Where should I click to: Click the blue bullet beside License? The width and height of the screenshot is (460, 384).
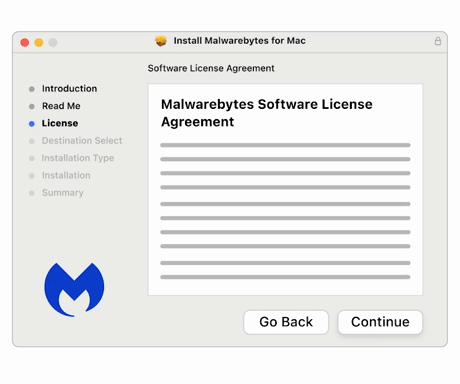point(32,124)
